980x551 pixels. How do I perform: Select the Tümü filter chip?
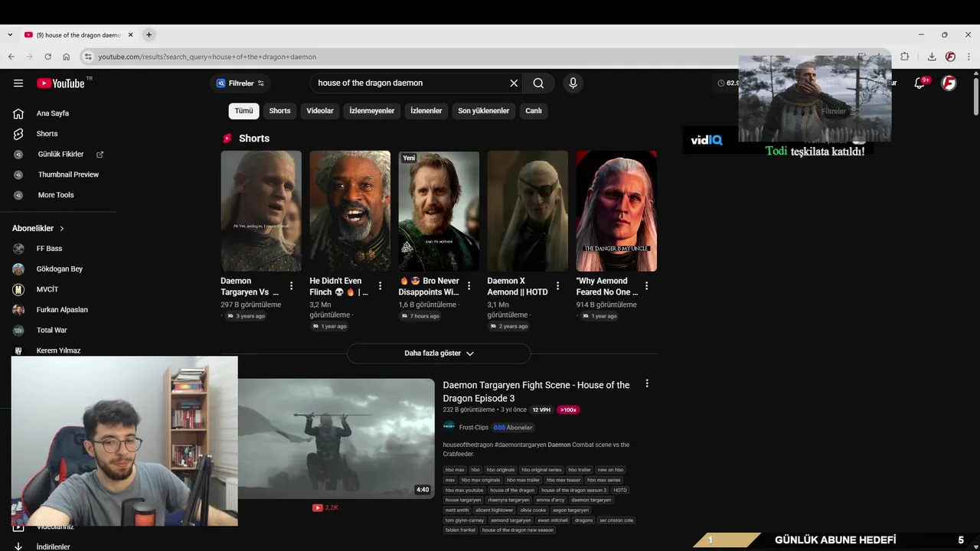point(243,111)
